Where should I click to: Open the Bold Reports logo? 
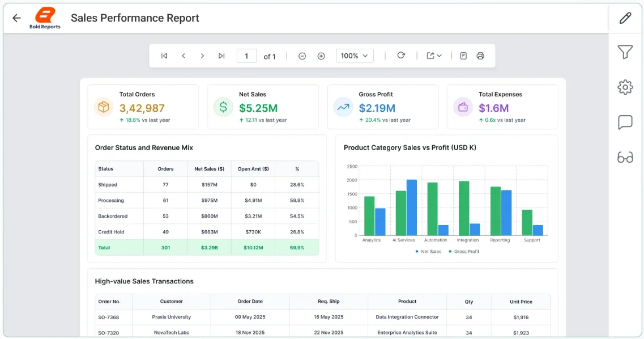point(45,19)
